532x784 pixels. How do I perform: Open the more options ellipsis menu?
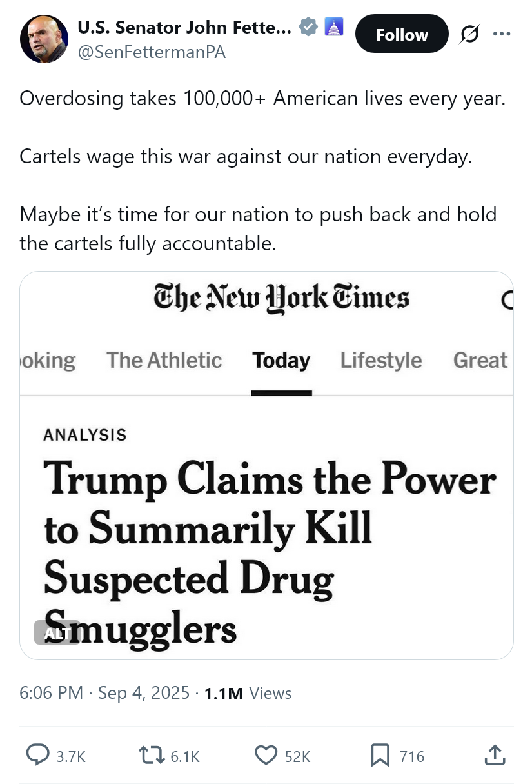(x=501, y=34)
